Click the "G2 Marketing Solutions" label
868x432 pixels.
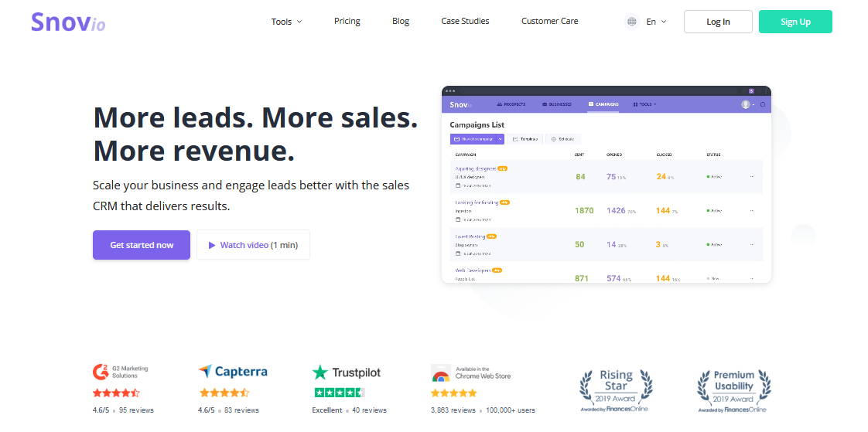pos(130,372)
